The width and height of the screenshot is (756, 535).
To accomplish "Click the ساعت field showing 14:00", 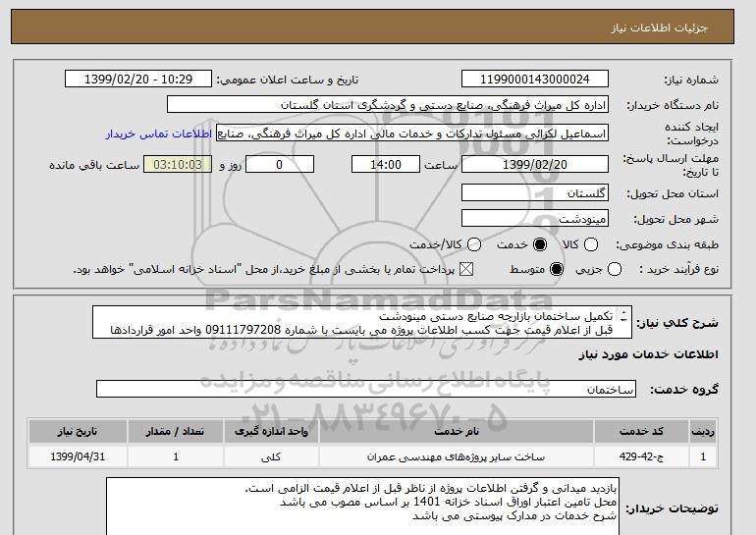I will pyautogui.click(x=386, y=164).
